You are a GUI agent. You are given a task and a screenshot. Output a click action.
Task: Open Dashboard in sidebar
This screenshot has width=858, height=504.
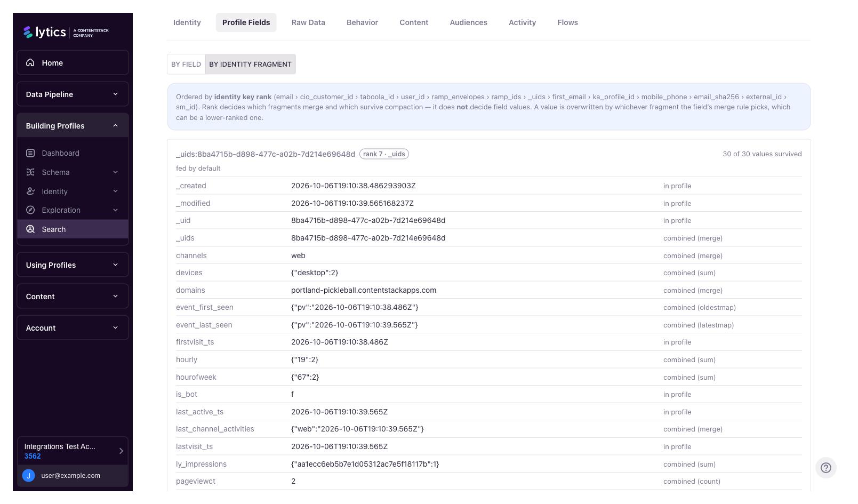(x=73, y=153)
